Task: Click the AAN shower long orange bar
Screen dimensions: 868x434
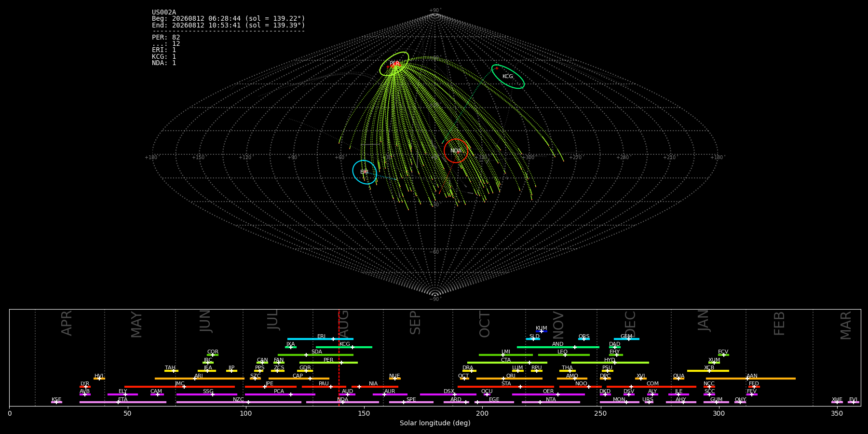Action: point(751,379)
